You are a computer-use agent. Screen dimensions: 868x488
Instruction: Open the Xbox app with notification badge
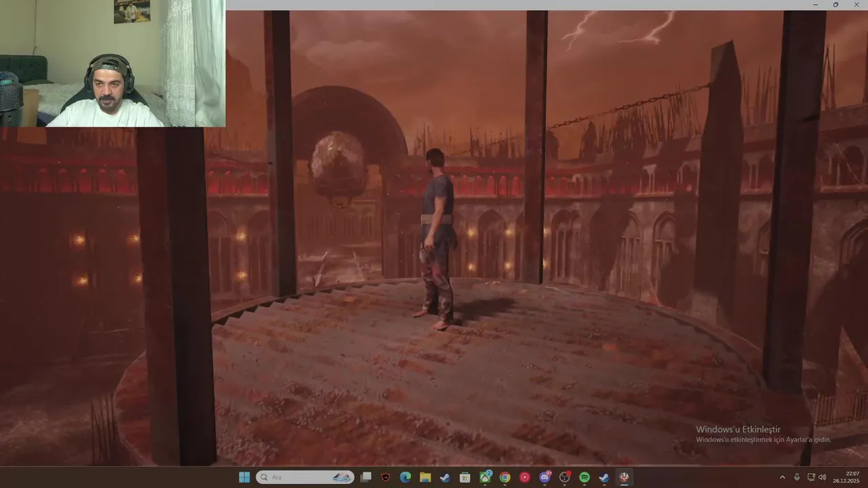(x=486, y=477)
